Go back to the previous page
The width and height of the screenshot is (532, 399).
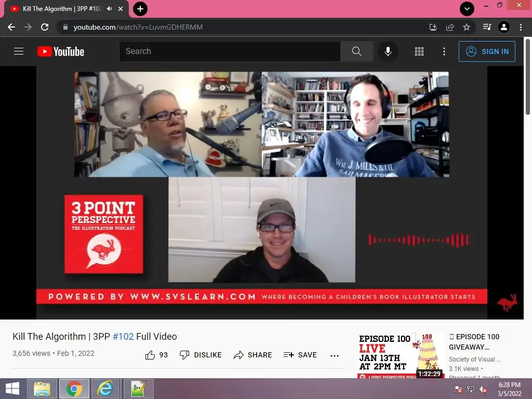click(x=11, y=27)
